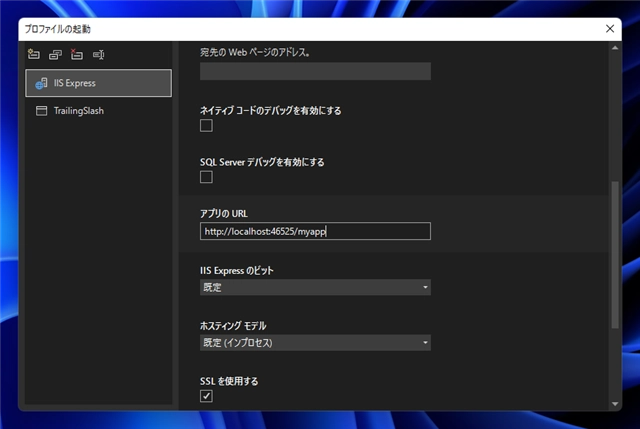Click the scrollbar up arrow
The image size is (640, 429).
coord(615,48)
